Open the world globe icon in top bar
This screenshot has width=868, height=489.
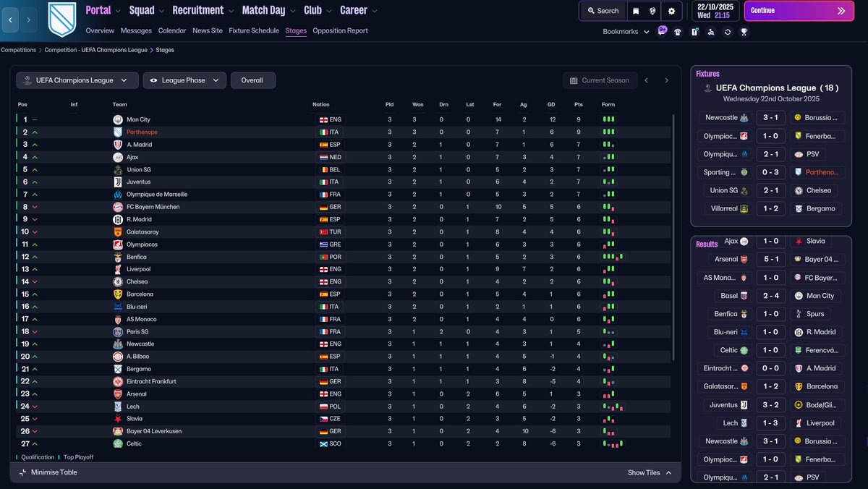click(652, 11)
